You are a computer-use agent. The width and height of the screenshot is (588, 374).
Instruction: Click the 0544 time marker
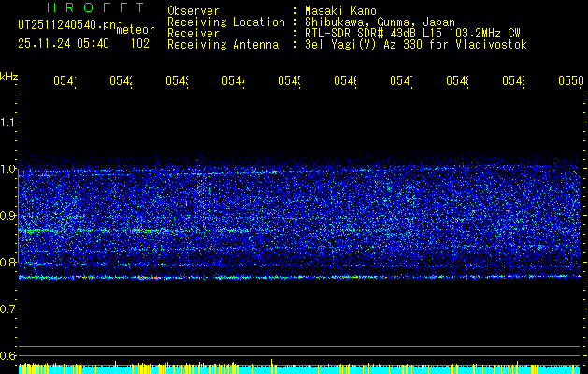pyautogui.click(x=233, y=80)
